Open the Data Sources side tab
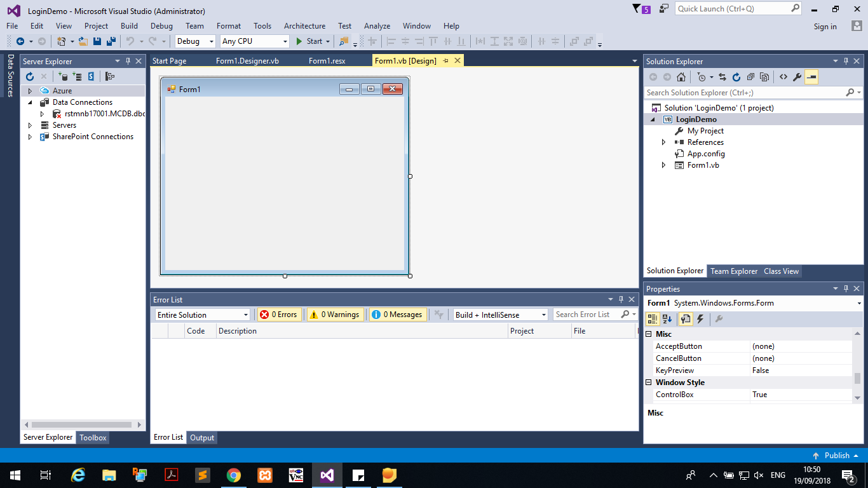The width and height of the screenshot is (868, 488). (10, 76)
